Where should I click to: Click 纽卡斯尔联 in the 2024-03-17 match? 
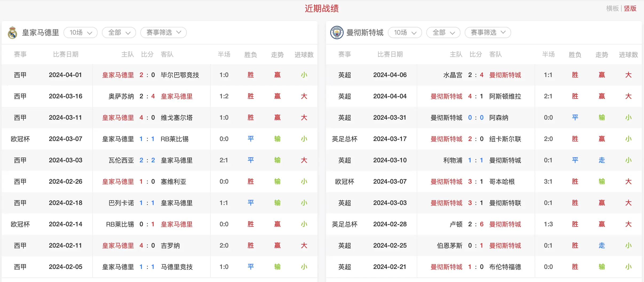[x=505, y=139]
